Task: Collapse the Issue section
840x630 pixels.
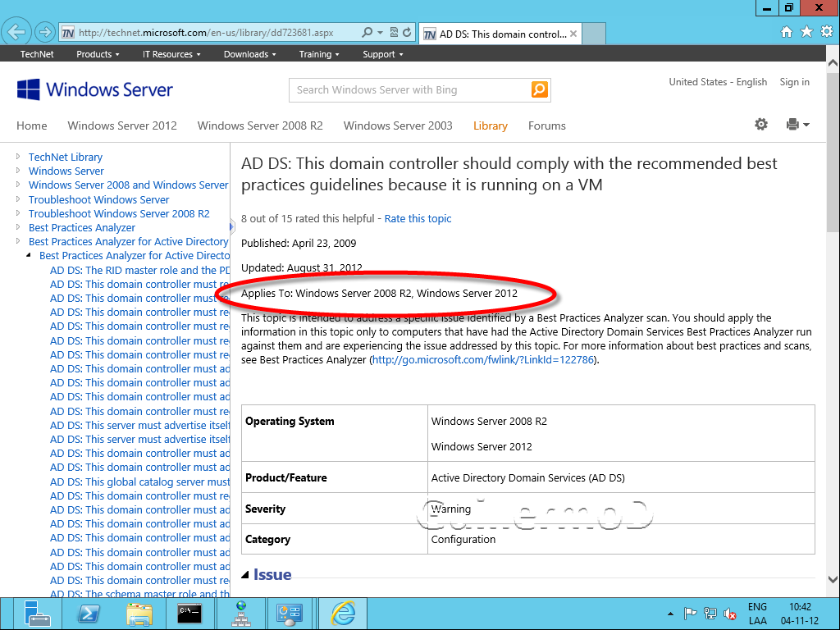Action: coord(246,575)
